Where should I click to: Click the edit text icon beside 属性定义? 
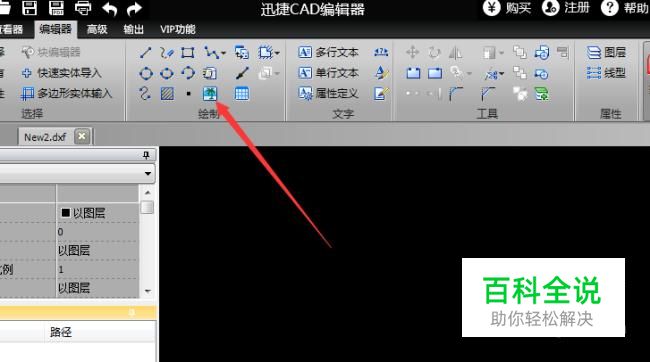[381, 94]
